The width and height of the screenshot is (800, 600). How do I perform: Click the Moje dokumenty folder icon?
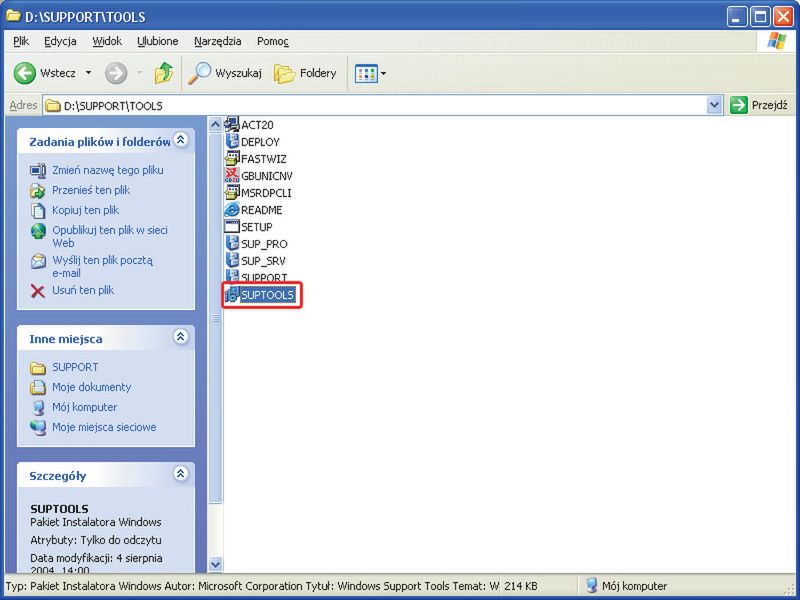tap(38, 388)
